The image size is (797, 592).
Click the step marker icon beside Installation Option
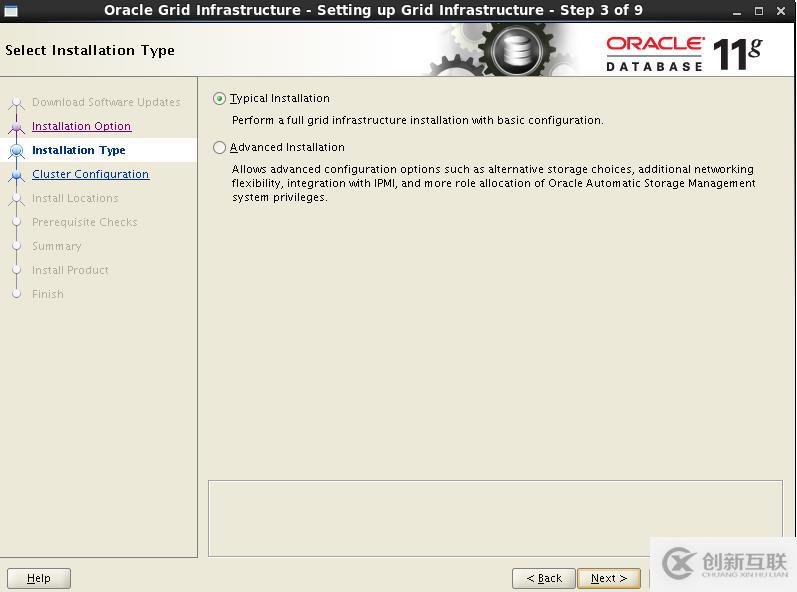click(17, 127)
